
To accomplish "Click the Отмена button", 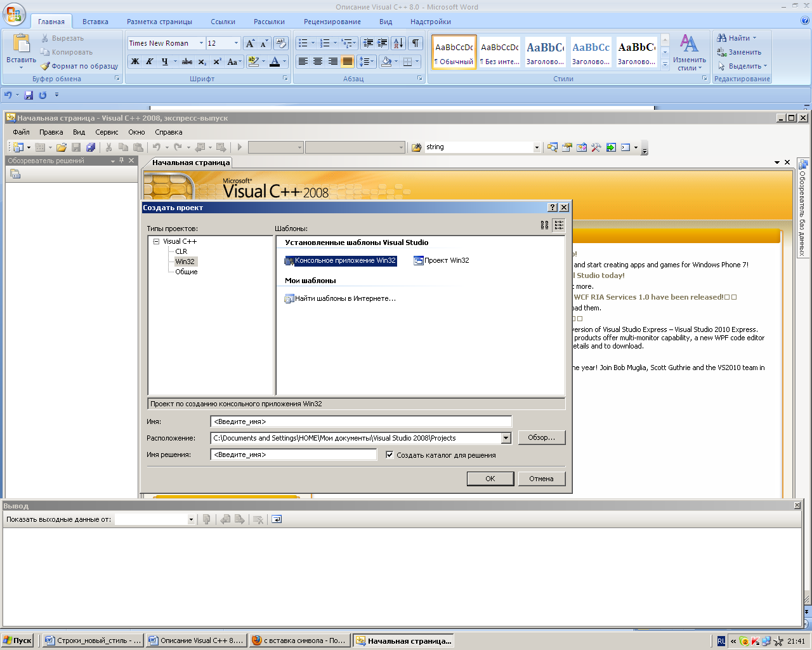I will 542,479.
